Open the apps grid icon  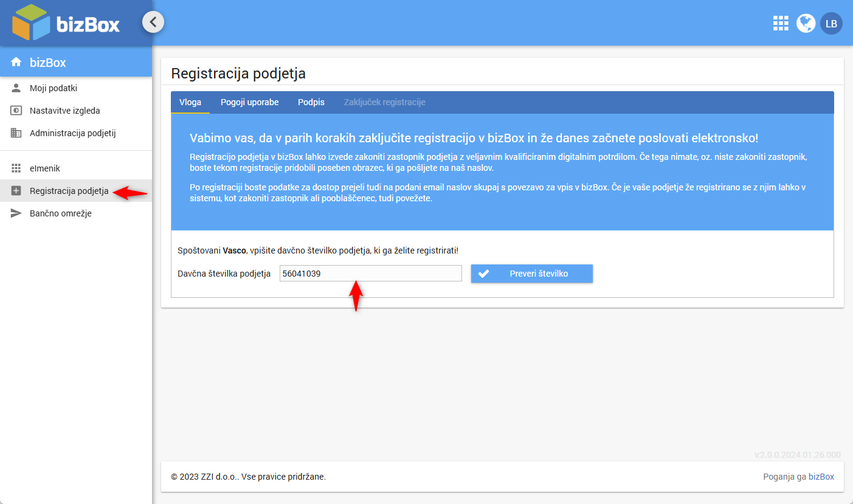781,23
